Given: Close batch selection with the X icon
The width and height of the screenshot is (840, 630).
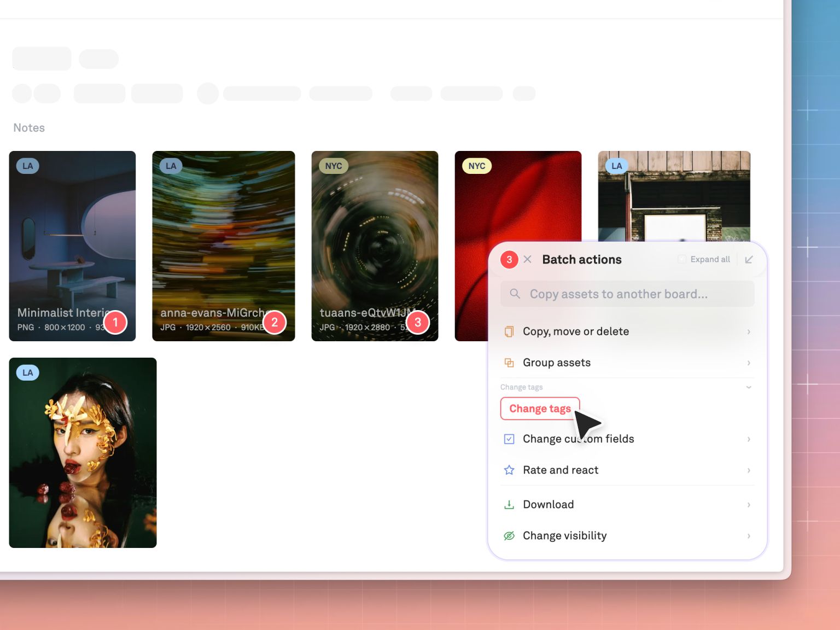Looking at the screenshot, I should (x=527, y=260).
